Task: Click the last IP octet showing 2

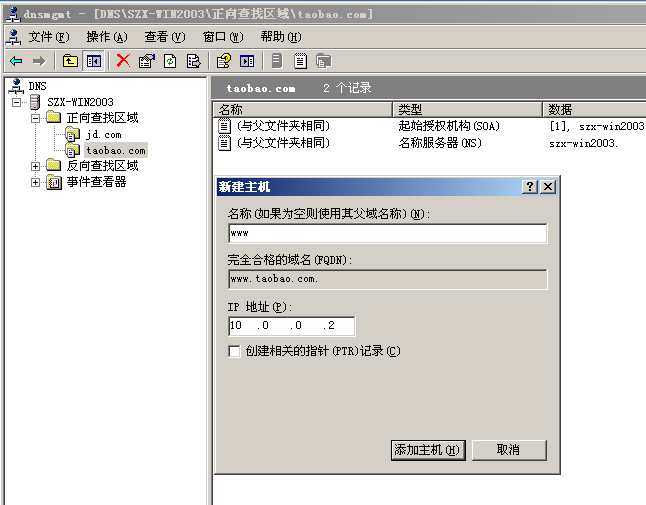Action: tap(332, 326)
